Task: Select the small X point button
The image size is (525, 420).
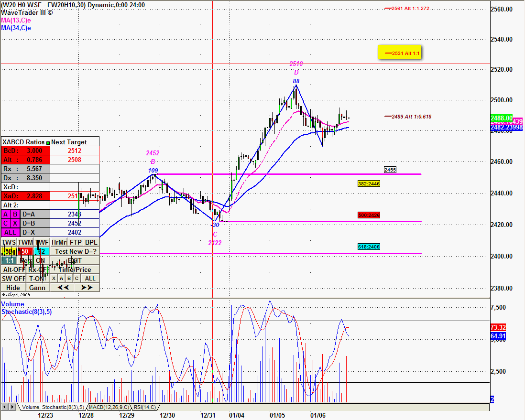Action: tap(54, 279)
